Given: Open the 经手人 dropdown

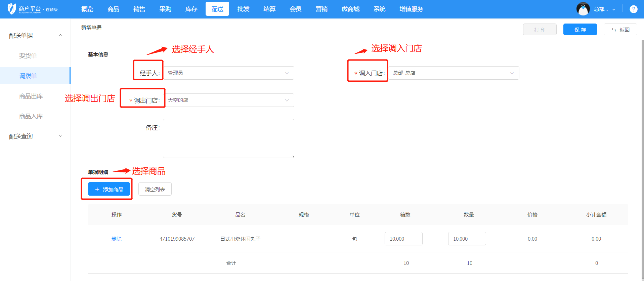Looking at the screenshot, I should (228, 73).
